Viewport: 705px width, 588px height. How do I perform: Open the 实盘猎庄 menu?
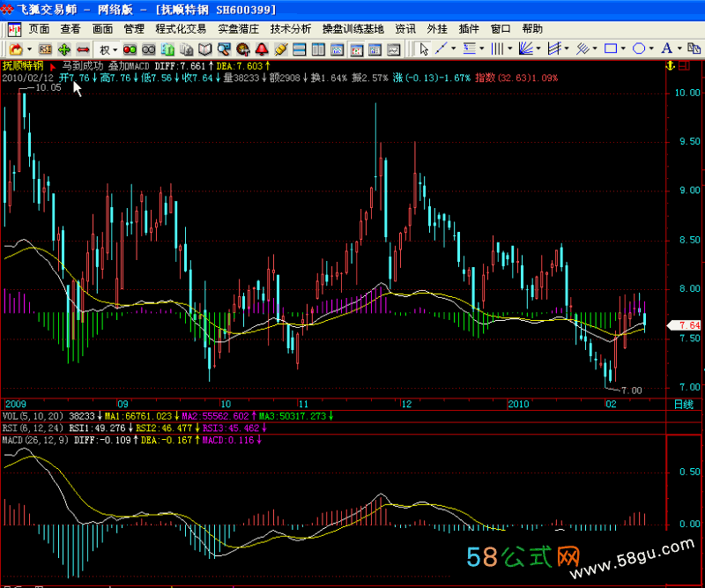(239, 29)
